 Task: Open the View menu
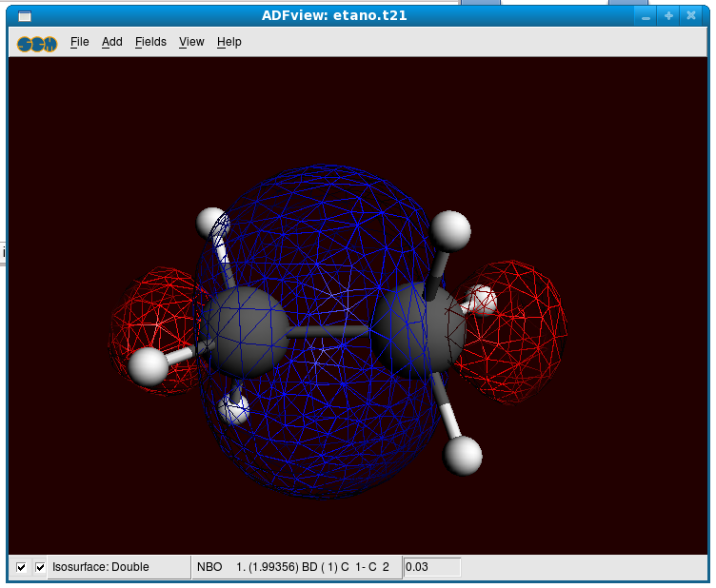coord(191,42)
